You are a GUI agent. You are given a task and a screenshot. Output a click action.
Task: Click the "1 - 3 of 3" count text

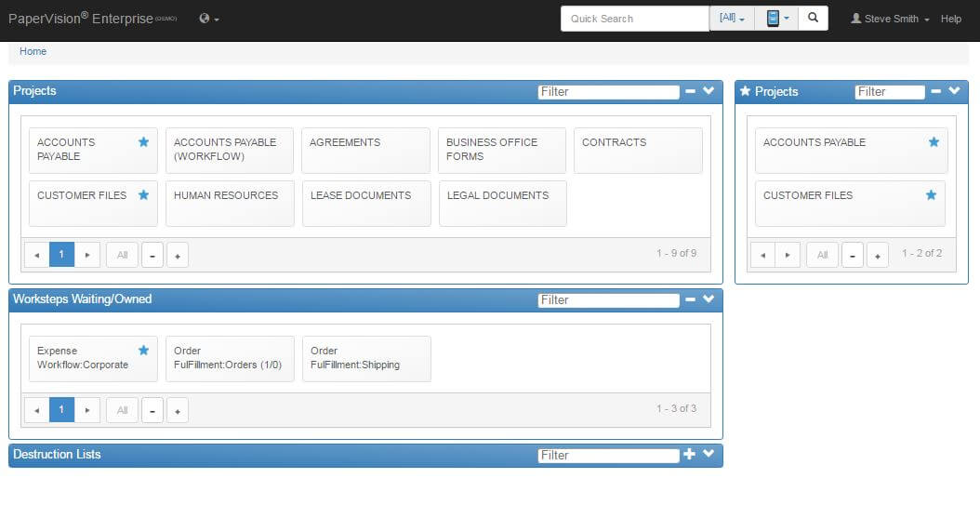(676, 408)
